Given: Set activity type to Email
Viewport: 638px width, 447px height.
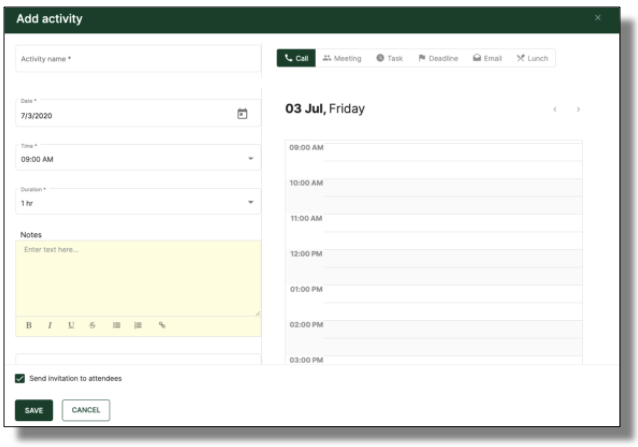Looking at the screenshot, I should (487, 58).
